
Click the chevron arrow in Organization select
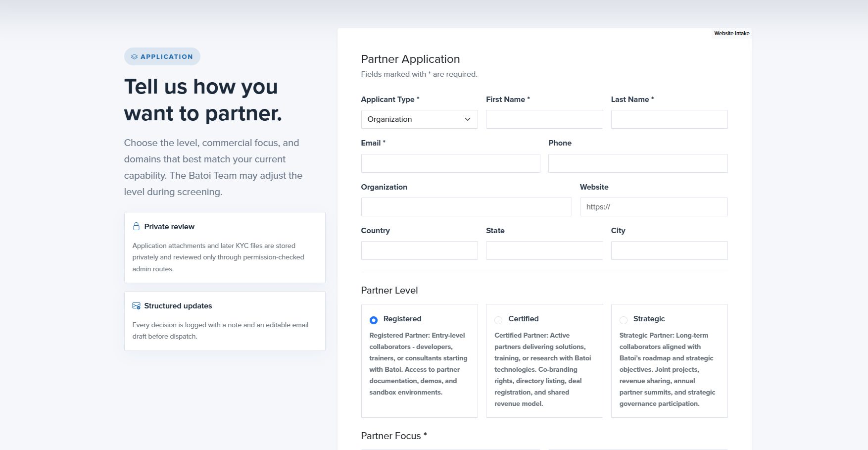pyautogui.click(x=468, y=119)
